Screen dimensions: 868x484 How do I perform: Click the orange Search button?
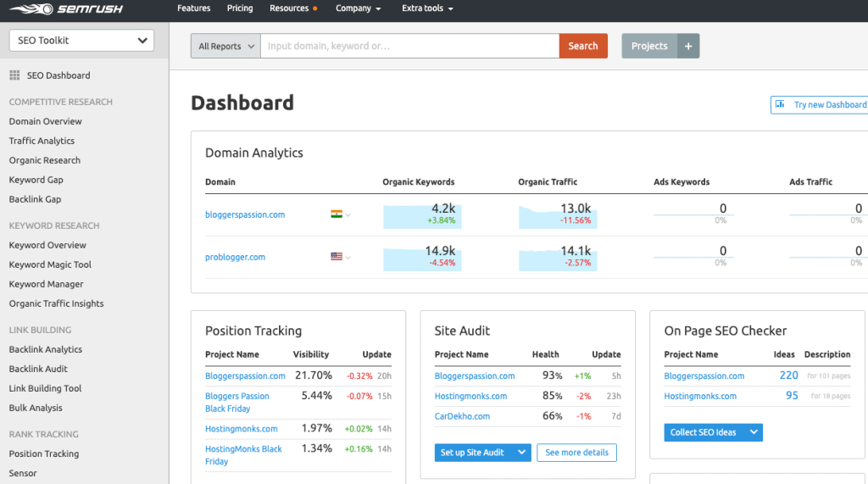pos(583,46)
